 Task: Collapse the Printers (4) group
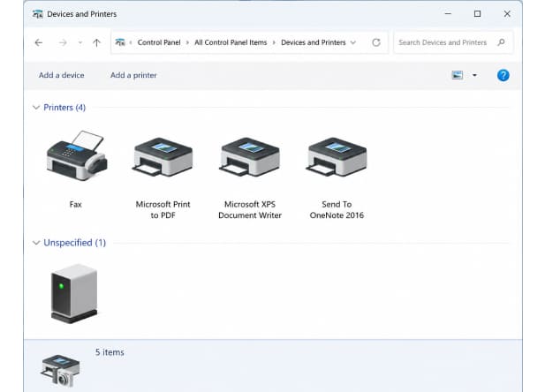pyautogui.click(x=36, y=108)
